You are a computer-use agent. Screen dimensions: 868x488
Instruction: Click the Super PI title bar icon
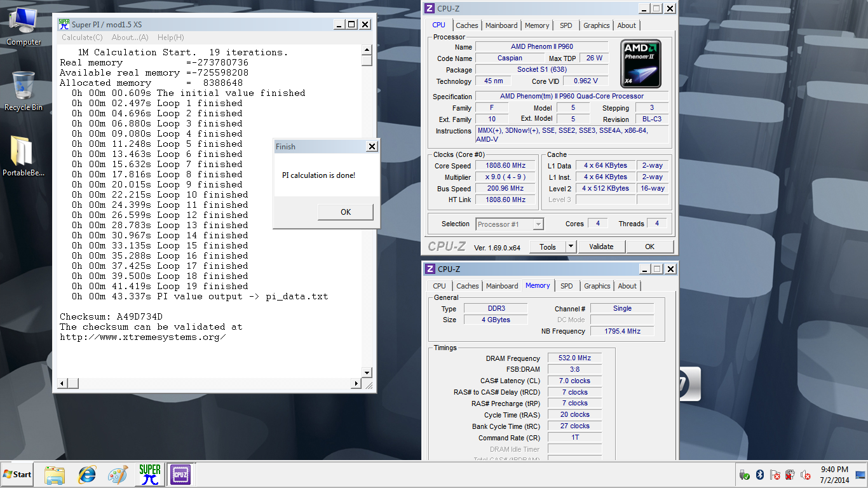[64, 24]
